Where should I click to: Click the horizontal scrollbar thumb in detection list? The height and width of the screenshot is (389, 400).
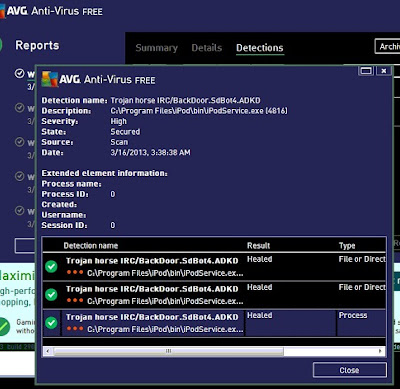click(x=168, y=351)
